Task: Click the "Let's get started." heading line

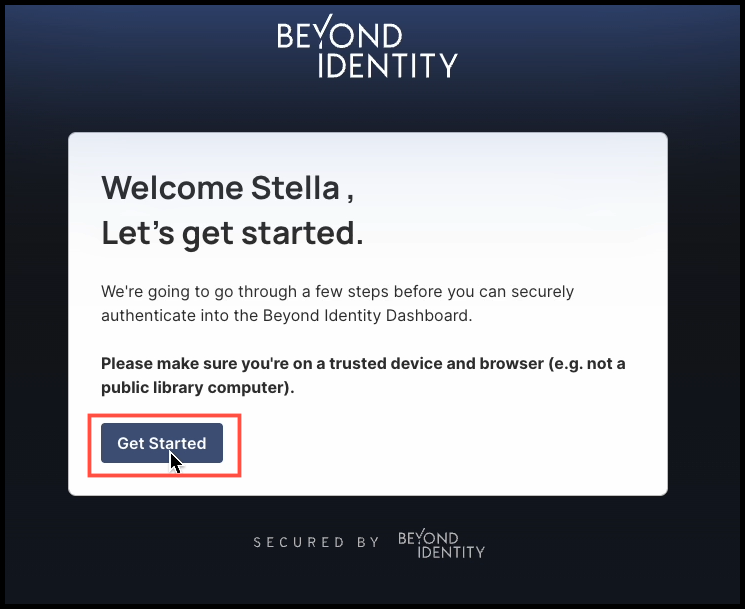Action: pos(232,233)
